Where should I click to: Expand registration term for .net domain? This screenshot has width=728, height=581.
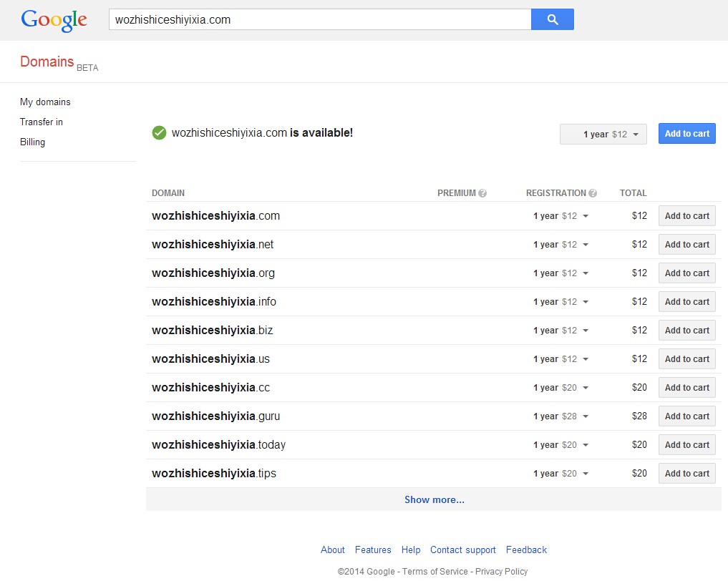click(560, 245)
